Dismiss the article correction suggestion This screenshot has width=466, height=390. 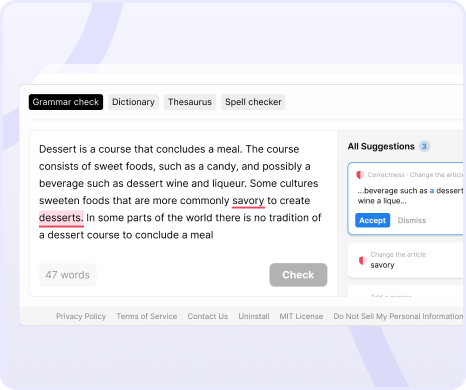pyautogui.click(x=412, y=220)
